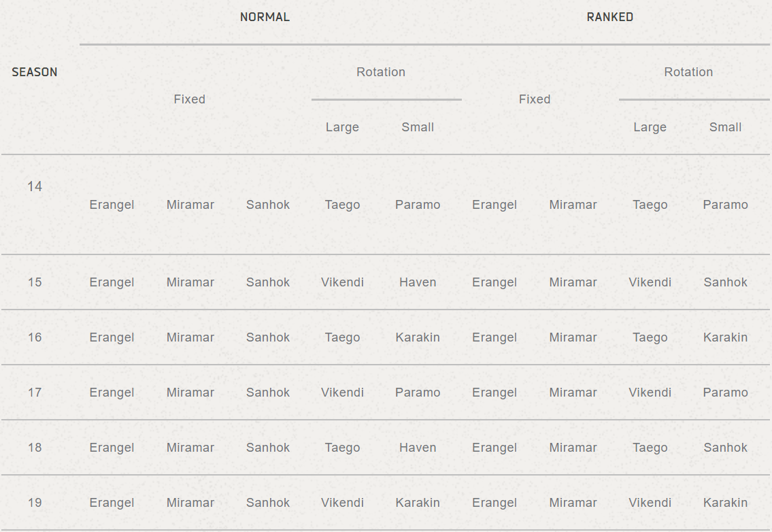Click Ranked Karakin in the season 19 row

(725, 503)
